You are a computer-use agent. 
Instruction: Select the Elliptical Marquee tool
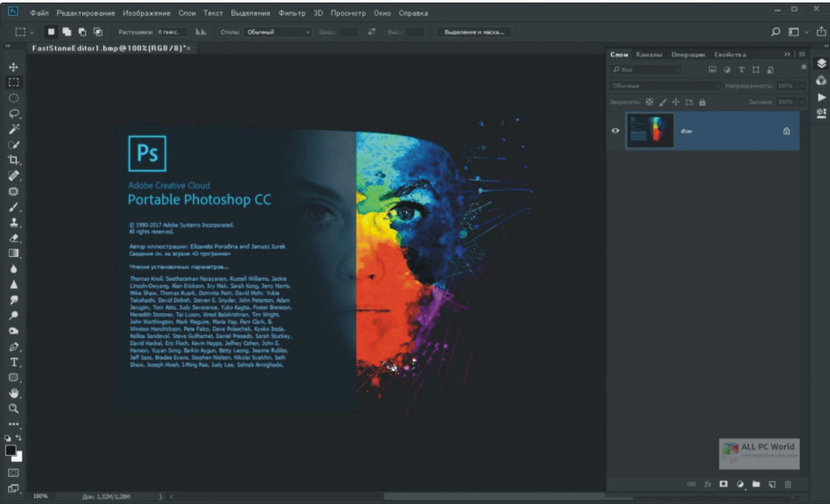[14, 98]
